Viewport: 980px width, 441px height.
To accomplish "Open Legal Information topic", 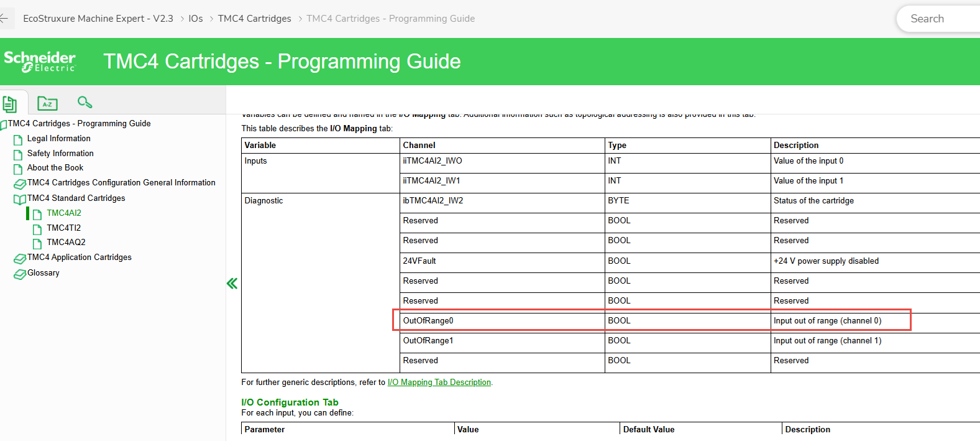I will 59,139.
